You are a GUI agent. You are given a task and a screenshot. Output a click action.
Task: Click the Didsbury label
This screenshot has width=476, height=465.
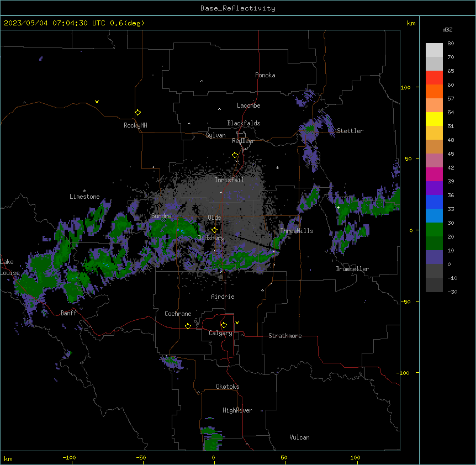coord(211,238)
